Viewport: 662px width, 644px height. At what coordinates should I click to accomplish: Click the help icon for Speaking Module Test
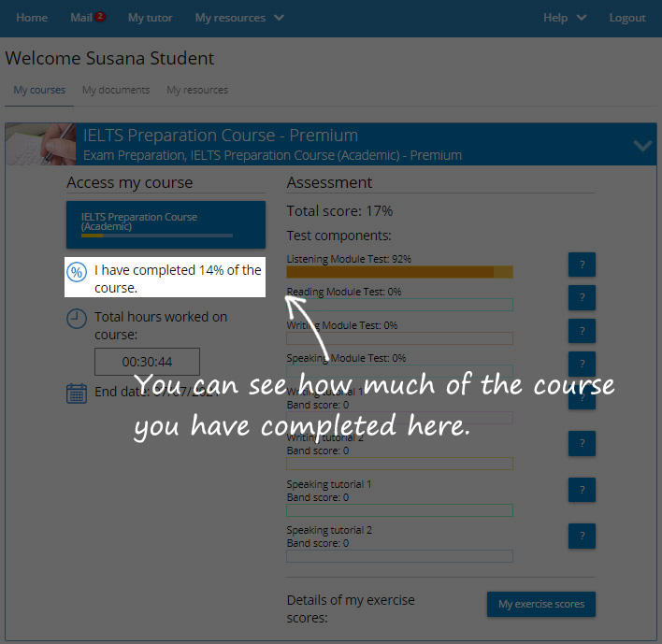pos(582,364)
